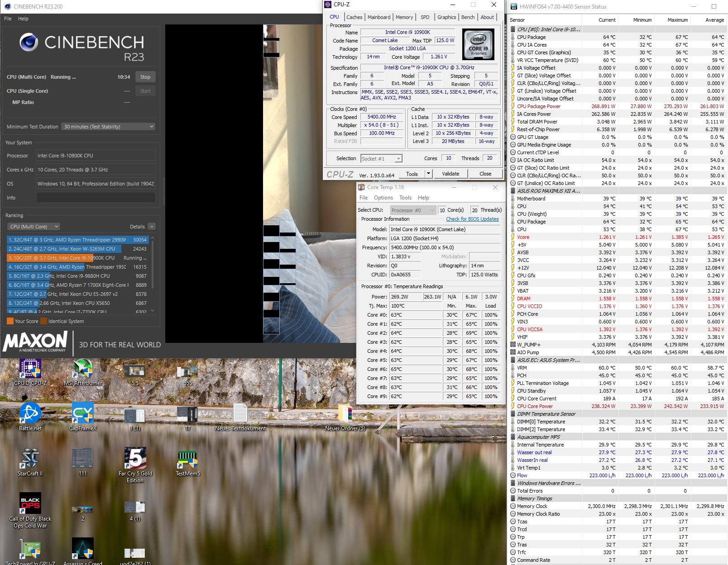Click the CapFrameX desktop shortcut

tap(83, 416)
